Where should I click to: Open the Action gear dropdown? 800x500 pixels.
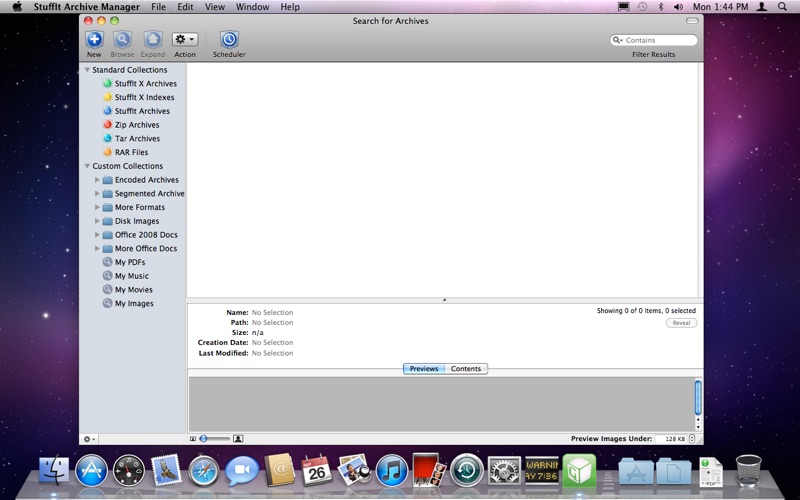coord(185,40)
